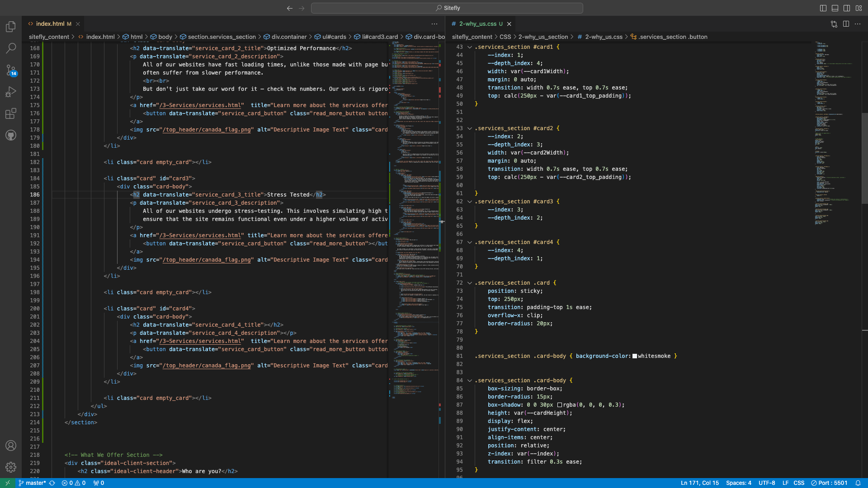The height and width of the screenshot is (488, 868).
Task: Collapse the .services_section #card4 rule
Action: 470,242
